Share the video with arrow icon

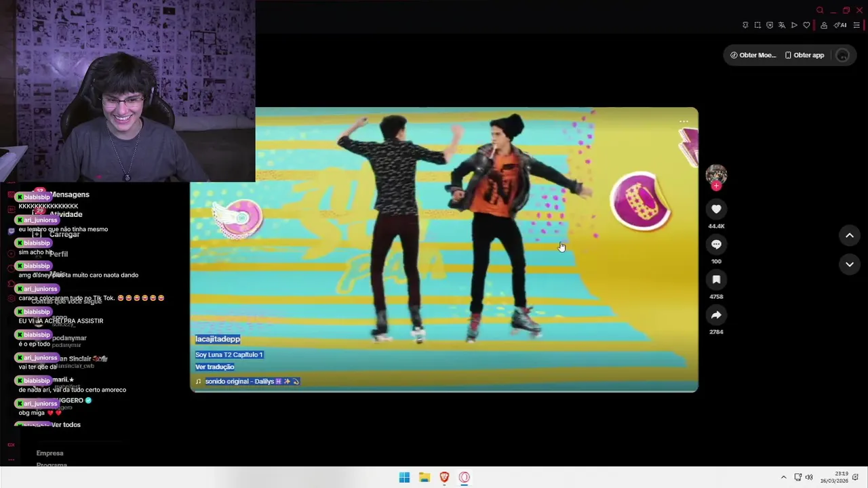[716, 315]
